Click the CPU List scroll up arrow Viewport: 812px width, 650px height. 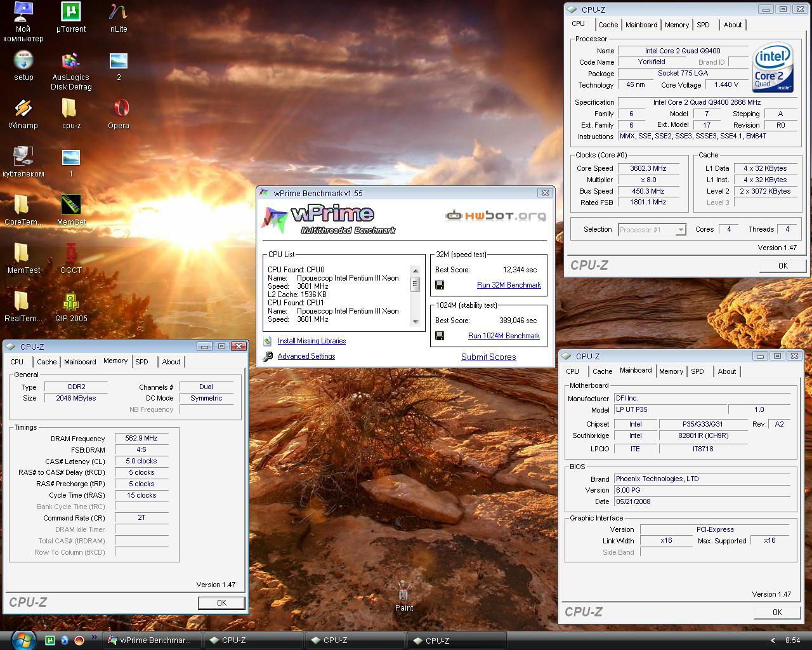click(416, 270)
